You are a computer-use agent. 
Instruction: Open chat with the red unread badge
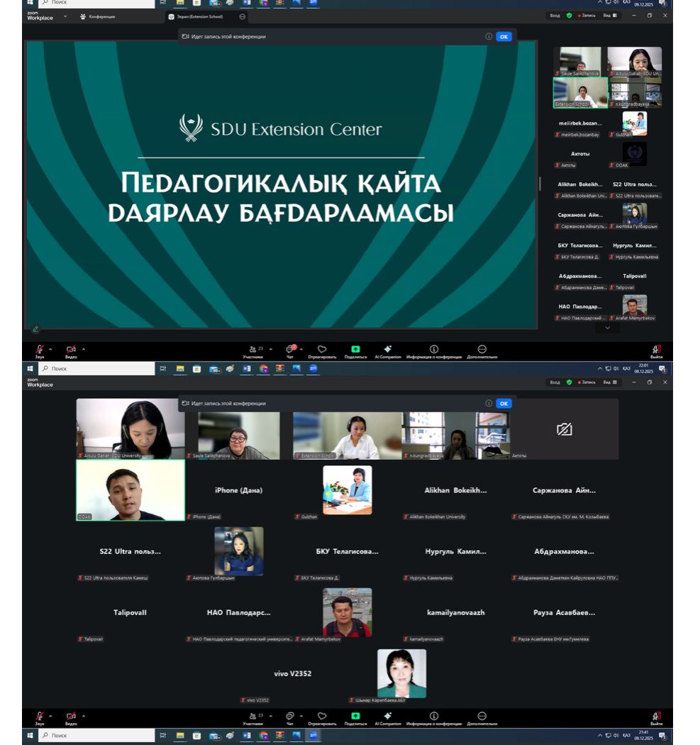[290, 350]
